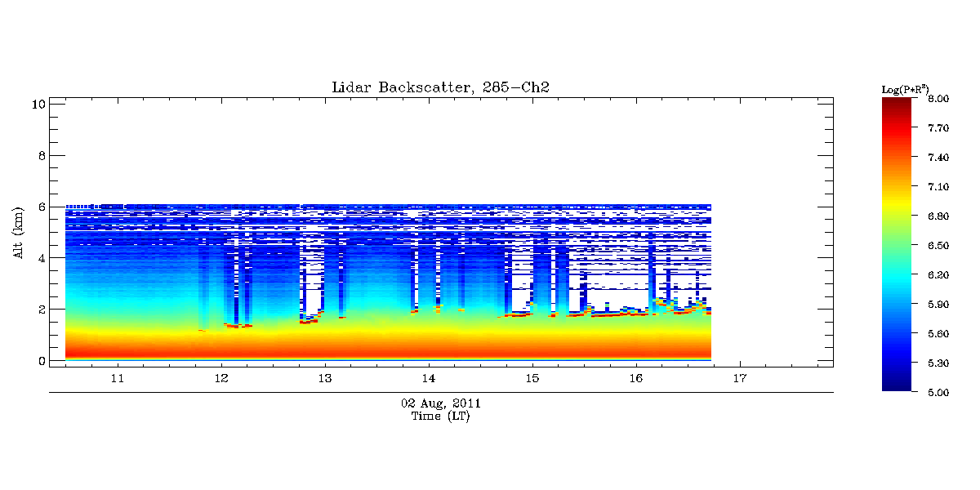Image resolution: width=980 pixels, height=490 pixels.
Task: Click the 'Time (LT)' x-axis label
Action: coord(440,416)
